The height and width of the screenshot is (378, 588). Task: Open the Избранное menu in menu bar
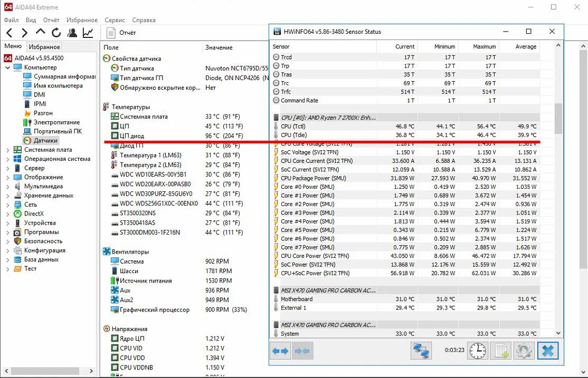tap(82, 20)
